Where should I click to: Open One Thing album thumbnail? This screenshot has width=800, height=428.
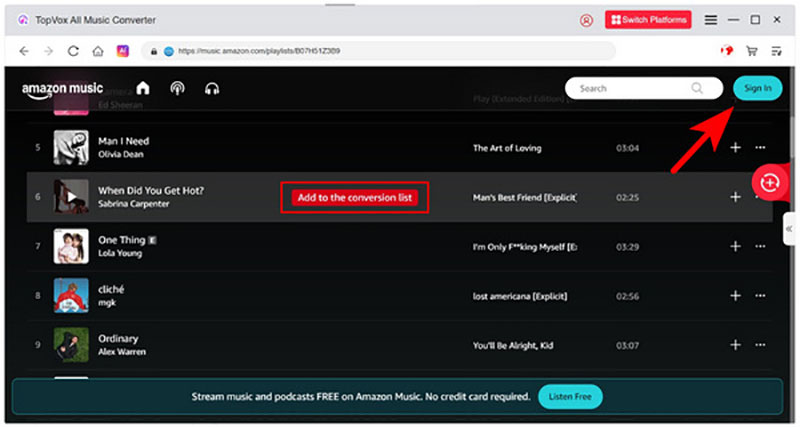(71, 246)
